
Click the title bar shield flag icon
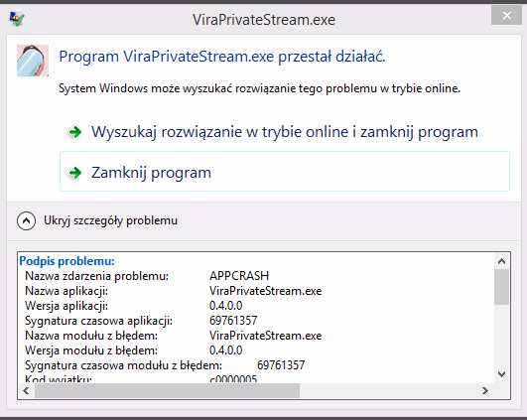click(x=17, y=19)
